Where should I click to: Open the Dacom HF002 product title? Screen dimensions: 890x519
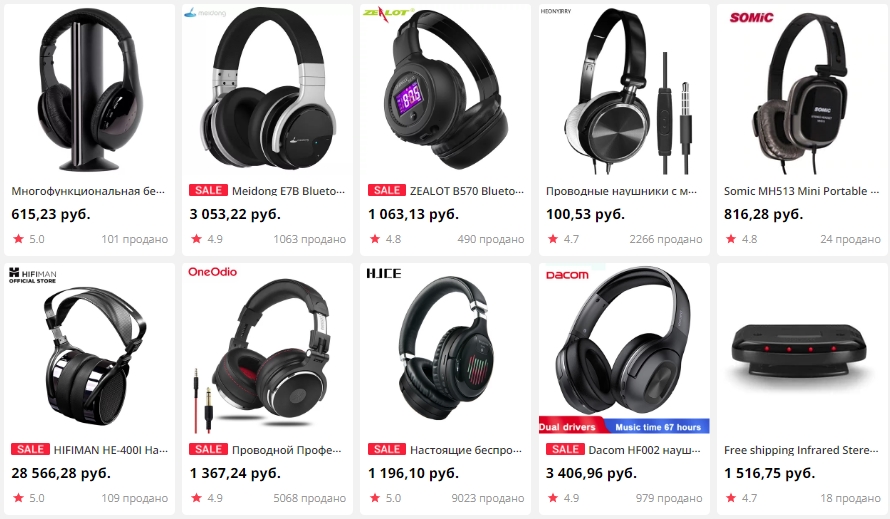click(x=644, y=450)
